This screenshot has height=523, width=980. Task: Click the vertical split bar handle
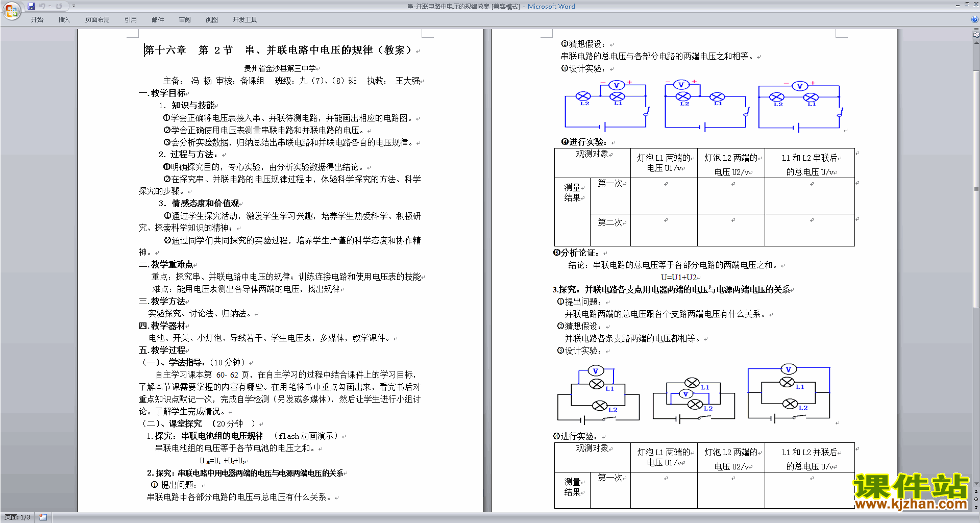click(976, 30)
